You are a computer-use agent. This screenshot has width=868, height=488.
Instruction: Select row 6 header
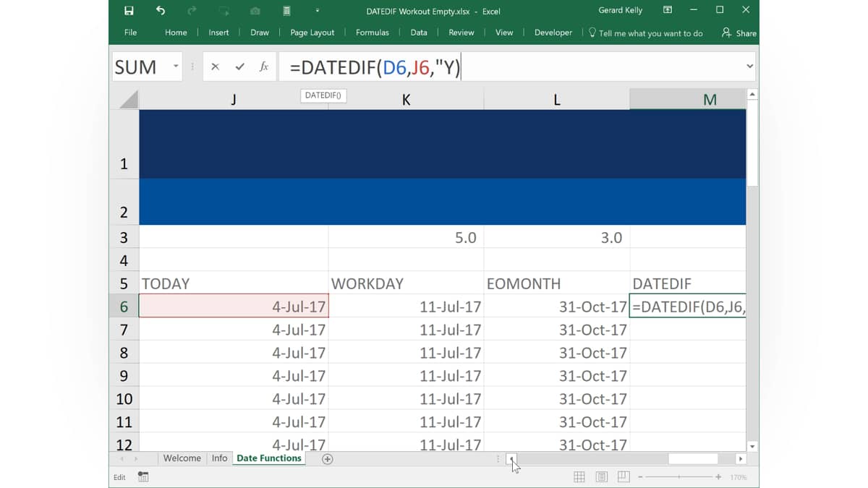tap(124, 307)
